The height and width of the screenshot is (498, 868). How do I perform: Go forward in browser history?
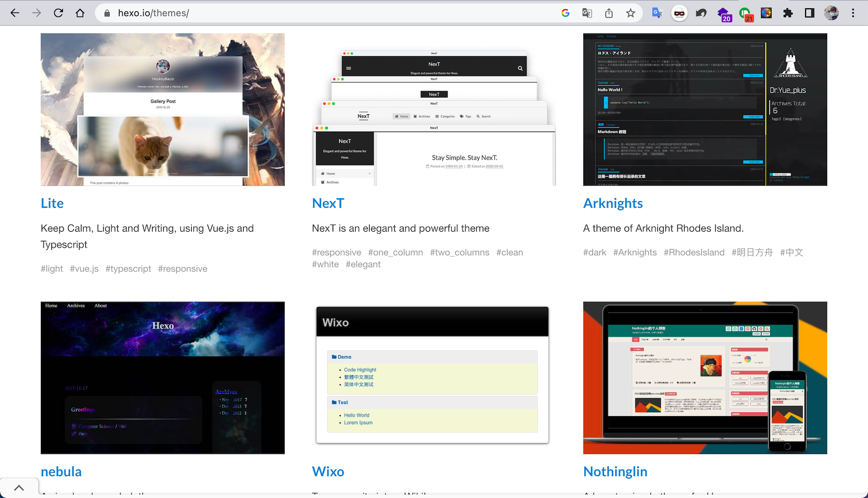coord(36,13)
